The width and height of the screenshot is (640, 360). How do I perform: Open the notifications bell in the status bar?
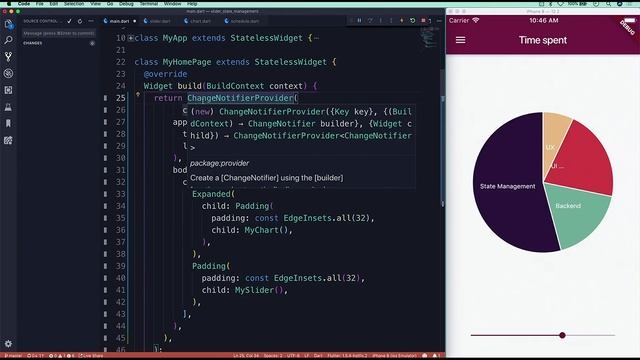(436, 356)
